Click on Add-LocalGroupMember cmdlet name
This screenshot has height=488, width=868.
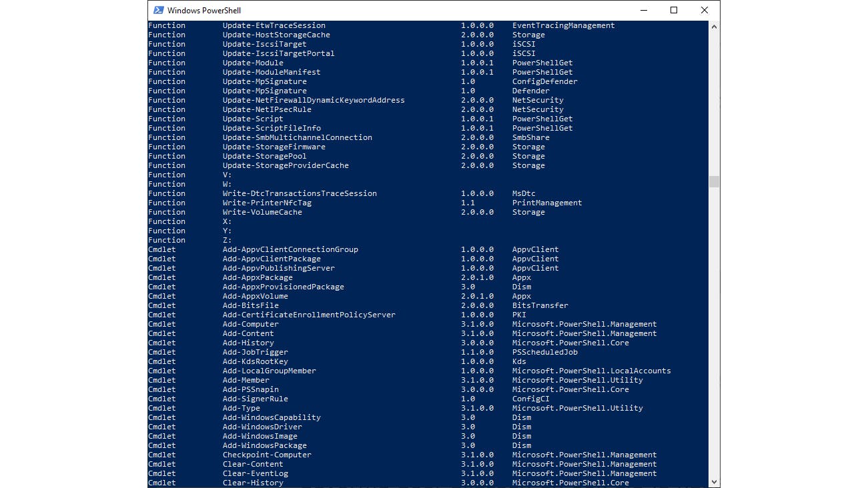(x=269, y=371)
